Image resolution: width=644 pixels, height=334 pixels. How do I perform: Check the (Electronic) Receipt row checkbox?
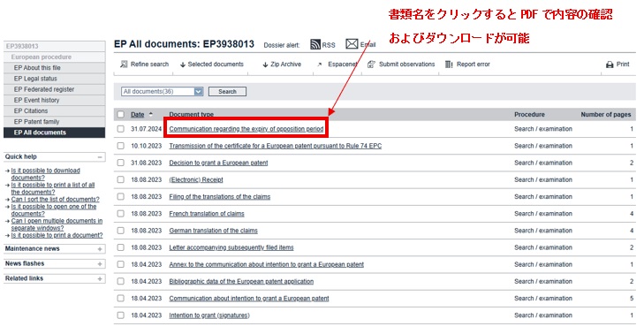(x=120, y=179)
